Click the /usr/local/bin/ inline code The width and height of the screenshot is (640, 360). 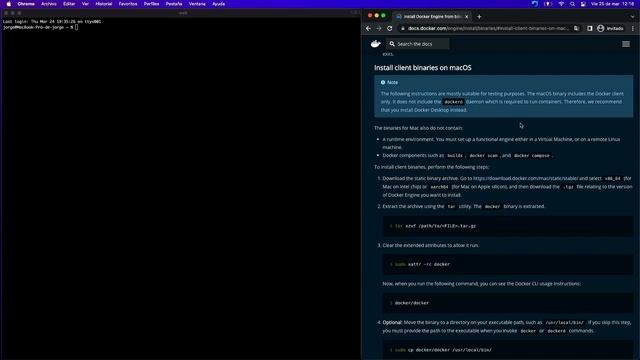[564, 322]
